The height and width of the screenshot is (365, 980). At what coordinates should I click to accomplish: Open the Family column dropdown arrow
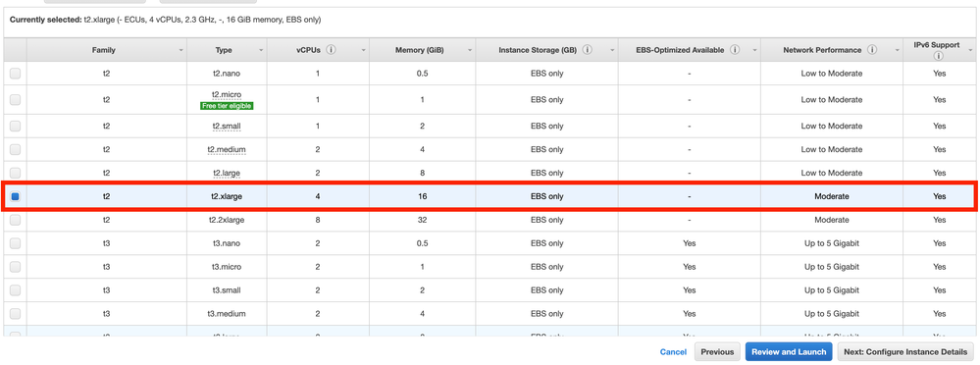pos(181,50)
